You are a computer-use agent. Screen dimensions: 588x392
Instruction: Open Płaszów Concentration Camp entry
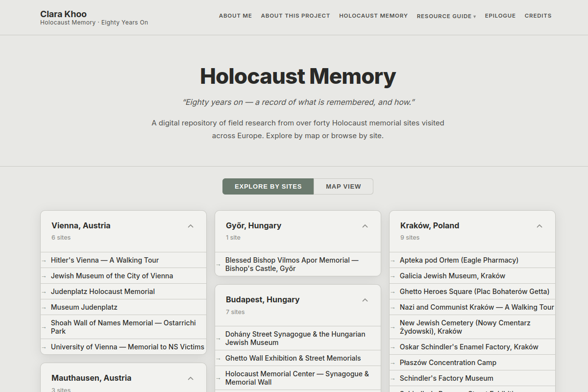click(x=472, y=363)
